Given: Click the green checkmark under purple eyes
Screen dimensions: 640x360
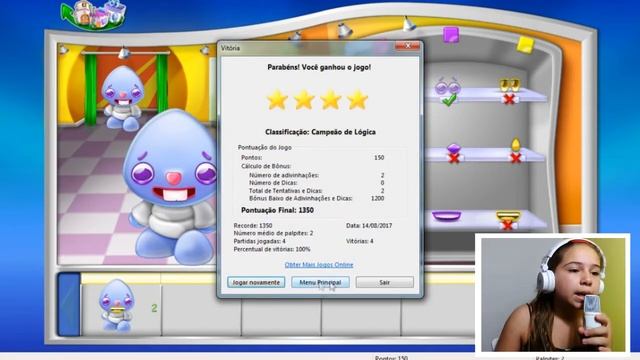Looking at the screenshot, I should [449, 100].
